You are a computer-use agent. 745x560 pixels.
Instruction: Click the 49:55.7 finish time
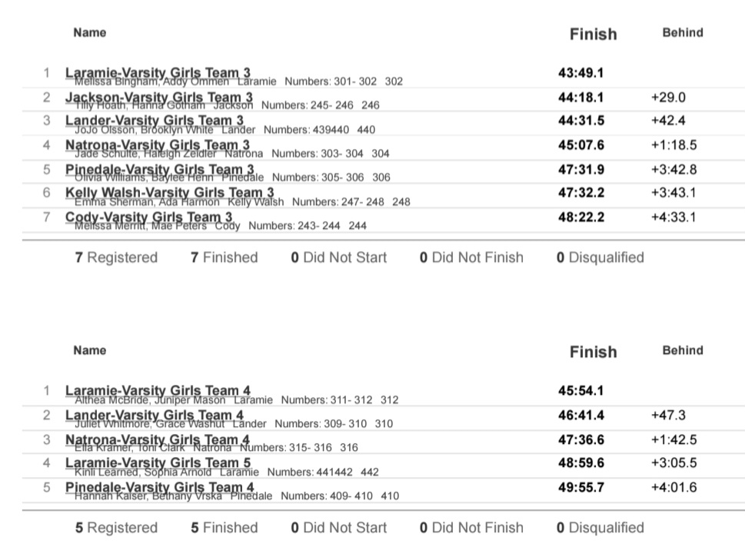tap(580, 488)
